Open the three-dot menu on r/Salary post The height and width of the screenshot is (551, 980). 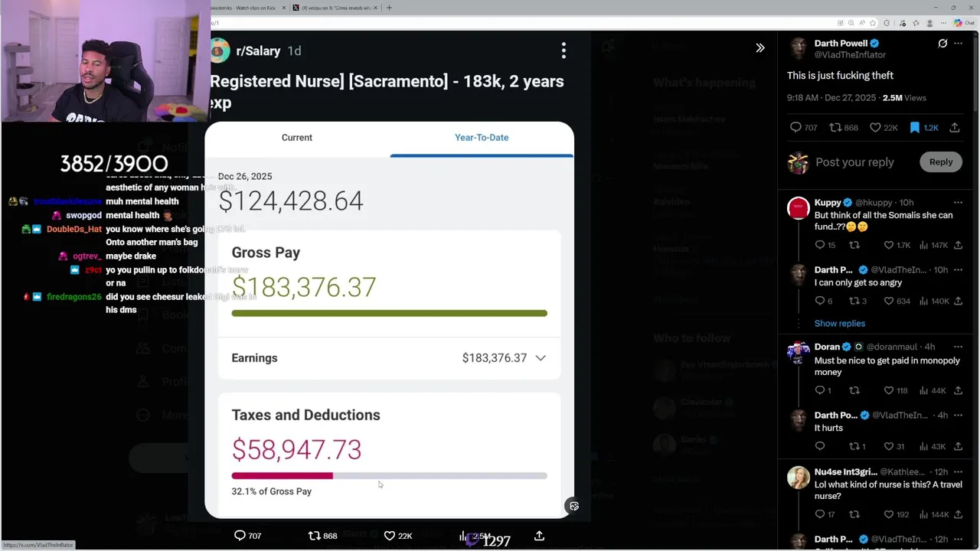click(x=563, y=51)
